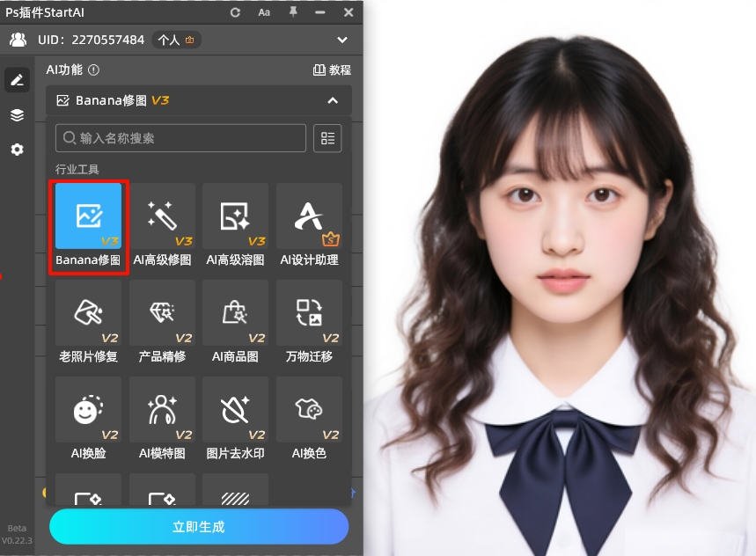The image size is (756, 556).
Task: Expand the UID account dropdown
Action: [x=342, y=40]
